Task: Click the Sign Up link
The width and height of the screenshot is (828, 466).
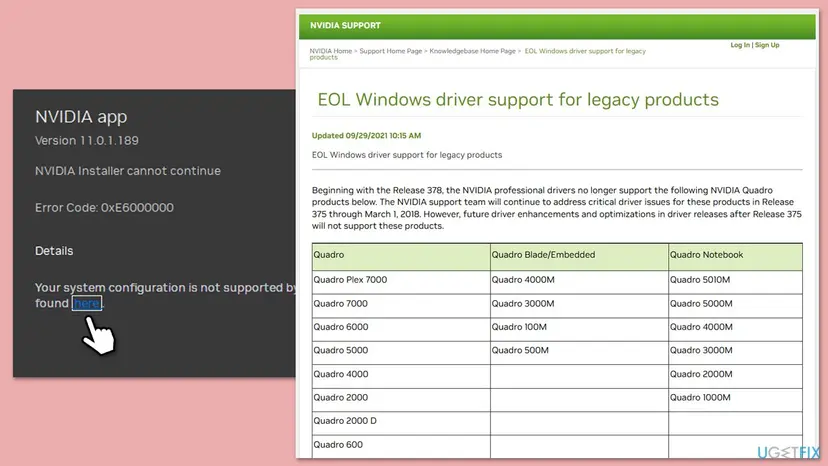Action: click(x=767, y=45)
